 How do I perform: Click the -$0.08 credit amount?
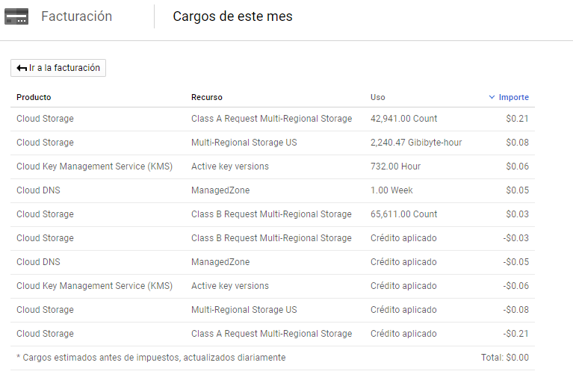515,310
